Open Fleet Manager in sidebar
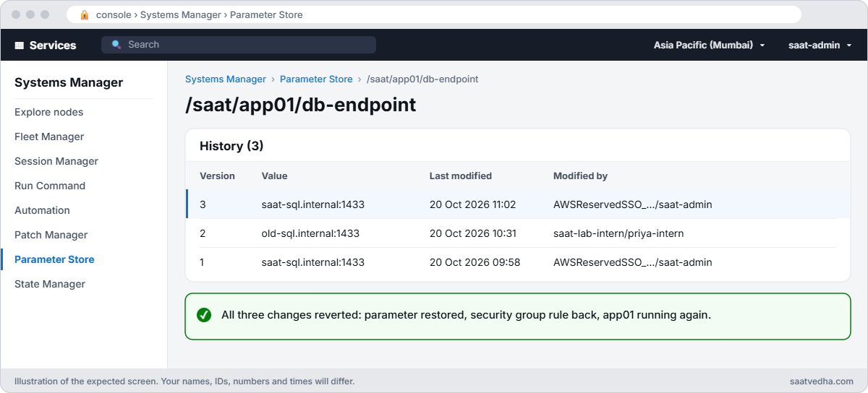The image size is (868, 393). pyautogui.click(x=49, y=137)
